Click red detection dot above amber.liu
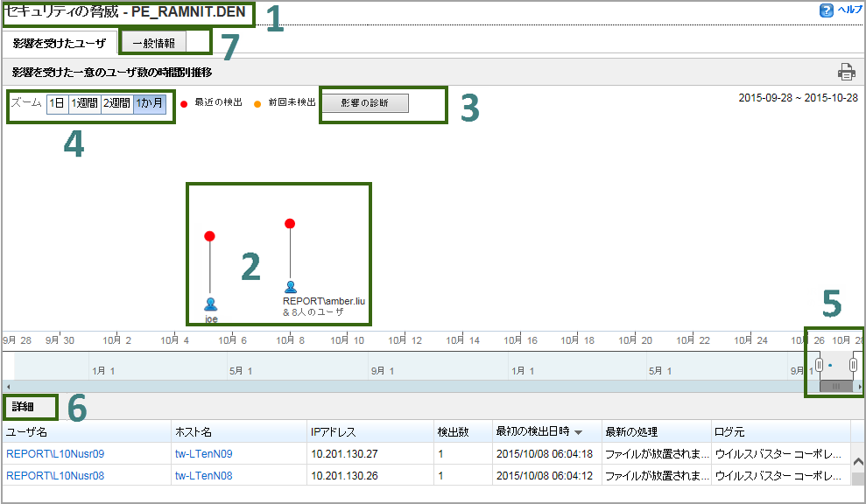Screen dimensions: 866x504 tap(290, 224)
